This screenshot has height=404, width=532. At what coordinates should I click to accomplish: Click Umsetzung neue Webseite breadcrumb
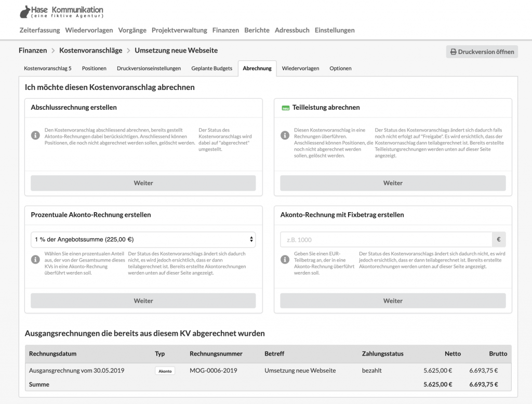[x=176, y=50]
